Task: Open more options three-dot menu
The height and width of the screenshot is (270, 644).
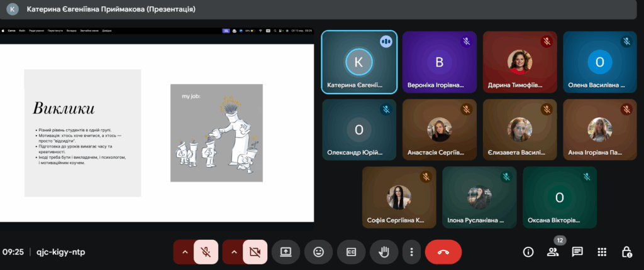Action: [x=411, y=252]
